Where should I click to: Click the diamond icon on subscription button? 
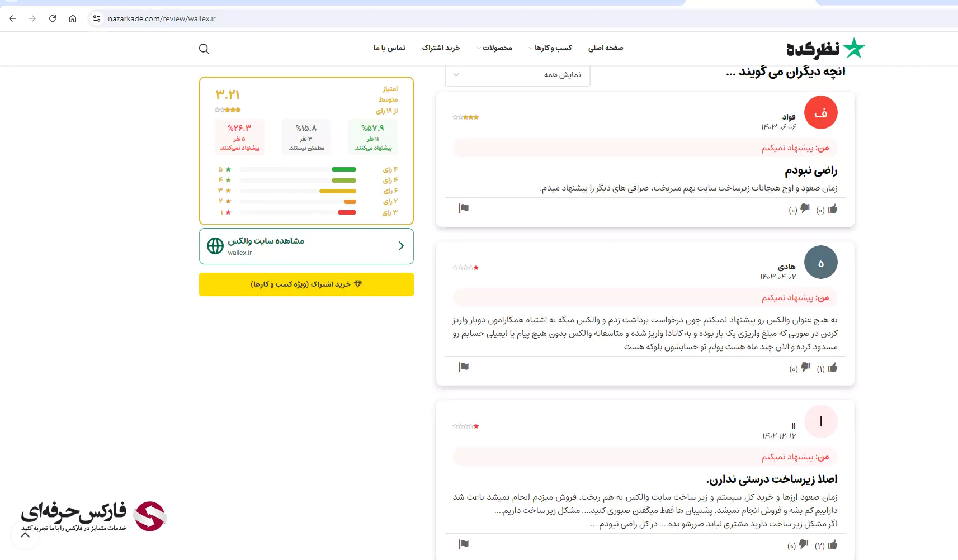[x=358, y=284]
